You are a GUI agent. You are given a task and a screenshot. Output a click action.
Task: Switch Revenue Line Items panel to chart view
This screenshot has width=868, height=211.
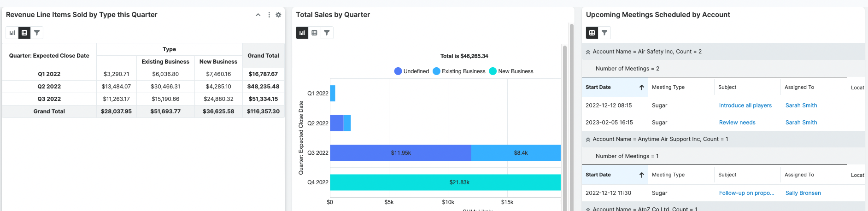click(12, 33)
